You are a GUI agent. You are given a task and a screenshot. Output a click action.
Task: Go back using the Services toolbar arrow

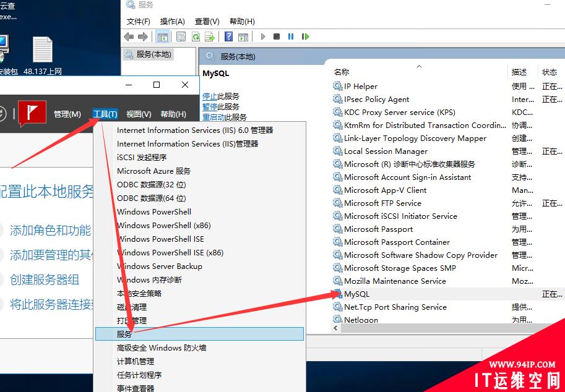129,36
